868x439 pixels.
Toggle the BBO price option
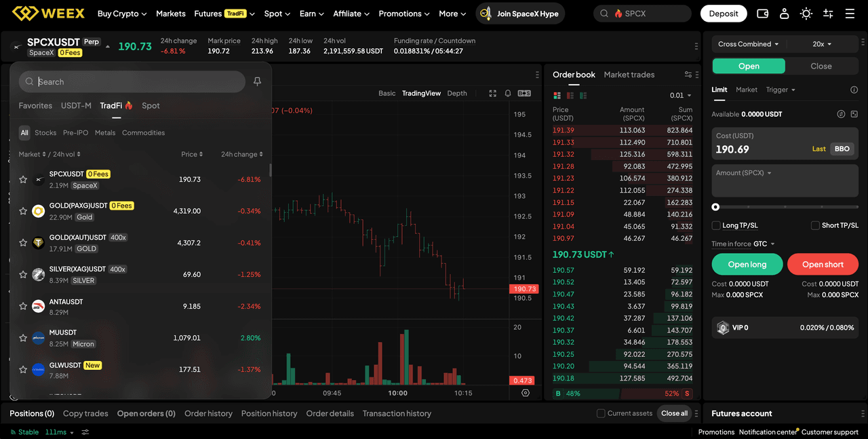842,149
